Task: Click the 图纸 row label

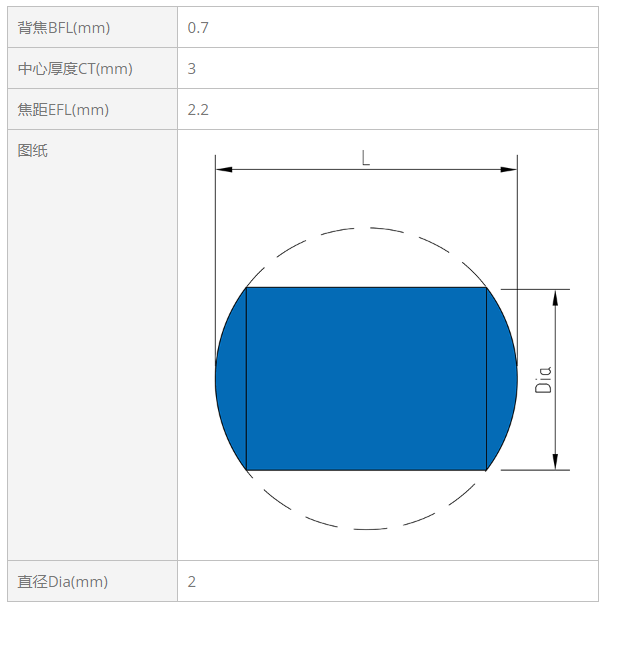Action: click(33, 150)
